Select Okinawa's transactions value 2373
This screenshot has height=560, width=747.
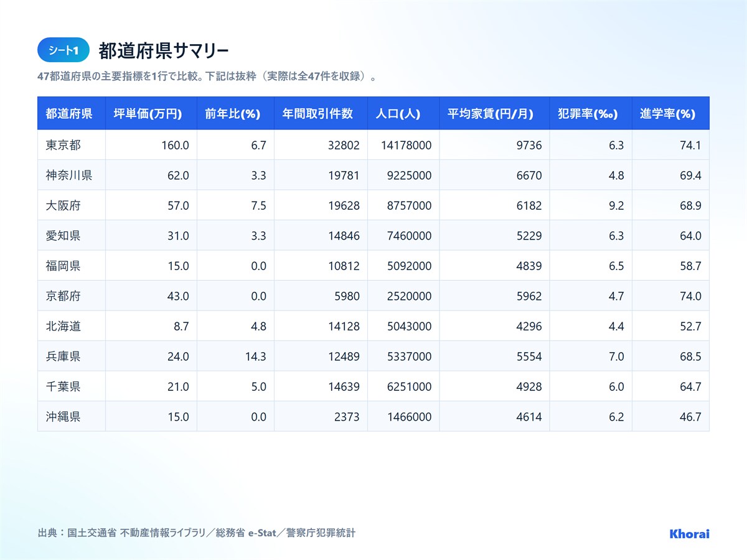click(321, 417)
